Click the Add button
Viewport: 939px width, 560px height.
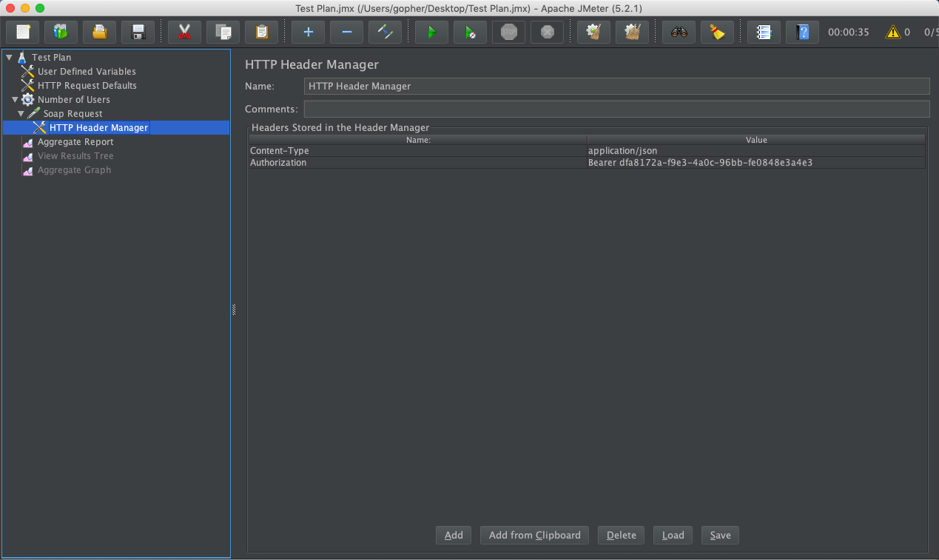point(454,535)
